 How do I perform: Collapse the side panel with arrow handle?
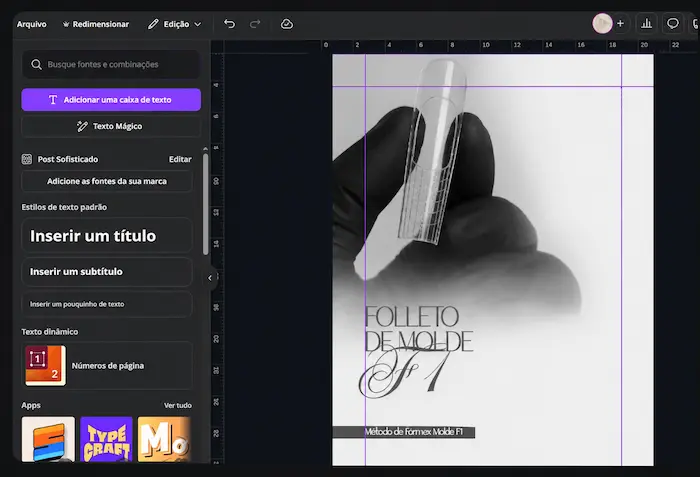pos(210,278)
